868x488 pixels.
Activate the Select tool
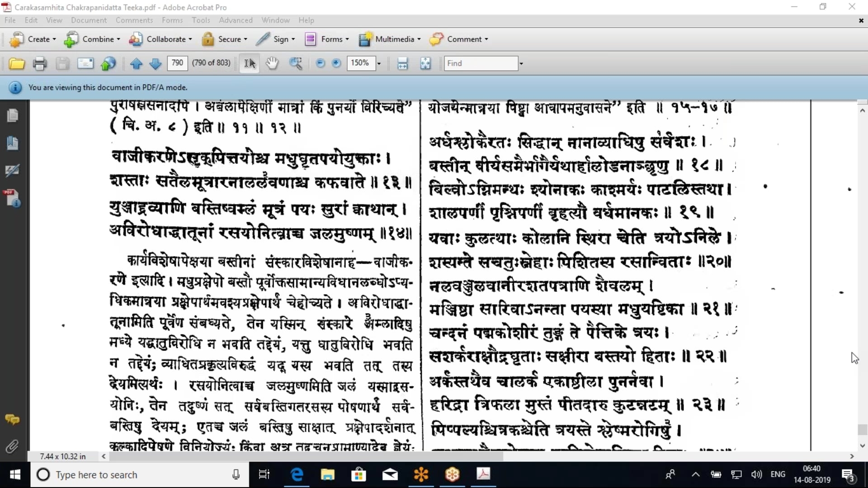(250, 63)
